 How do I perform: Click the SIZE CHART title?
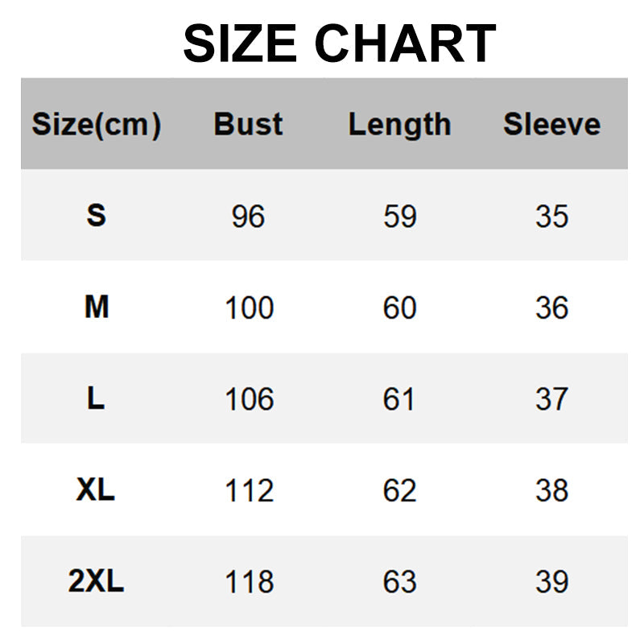(340, 43)
